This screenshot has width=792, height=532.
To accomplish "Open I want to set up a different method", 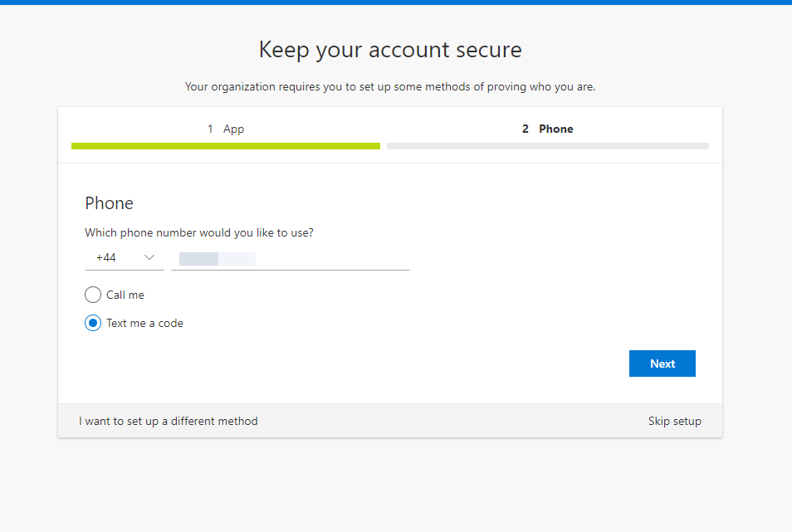I will 169,421.
